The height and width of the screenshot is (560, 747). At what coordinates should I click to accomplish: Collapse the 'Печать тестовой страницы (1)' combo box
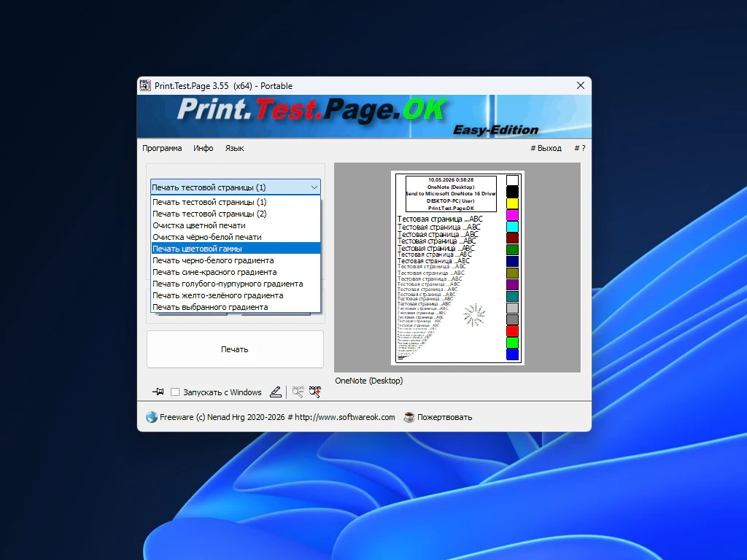click(x=314, y=187)
